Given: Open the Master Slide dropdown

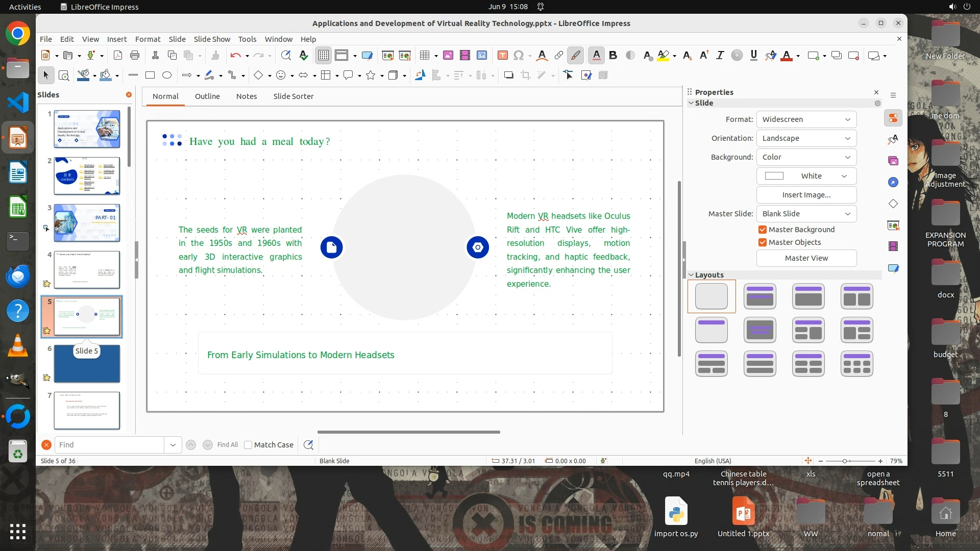Looking at the screenshot, I should (x=806, y=214).
